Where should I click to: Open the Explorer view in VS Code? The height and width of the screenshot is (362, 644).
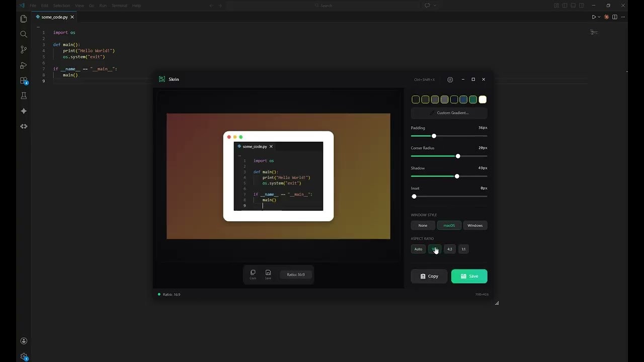point(24,19)
